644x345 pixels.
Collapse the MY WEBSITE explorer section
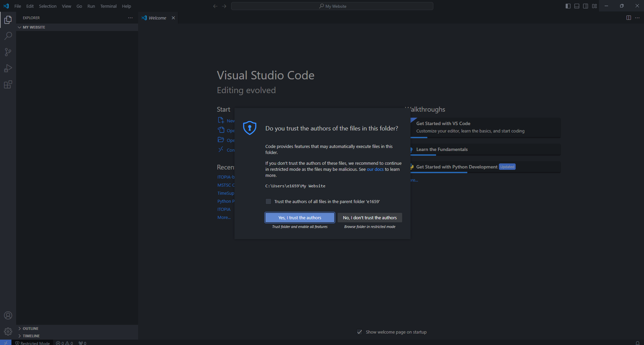tap(77, 27)
